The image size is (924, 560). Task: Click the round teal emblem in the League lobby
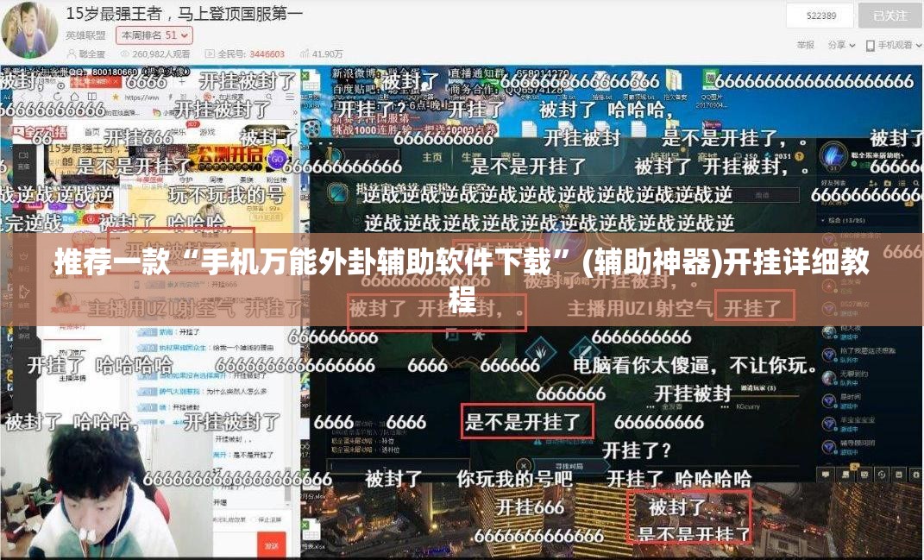336,193
